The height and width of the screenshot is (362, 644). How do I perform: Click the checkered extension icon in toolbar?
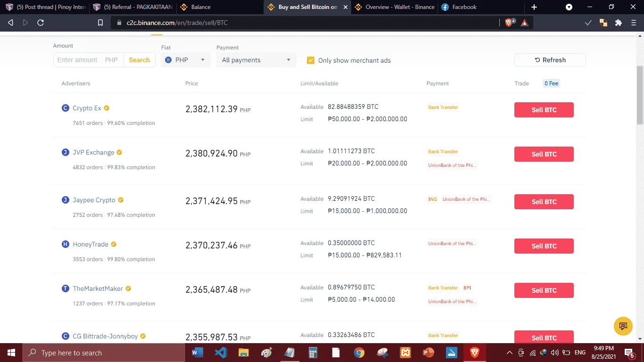click(603, 23)
